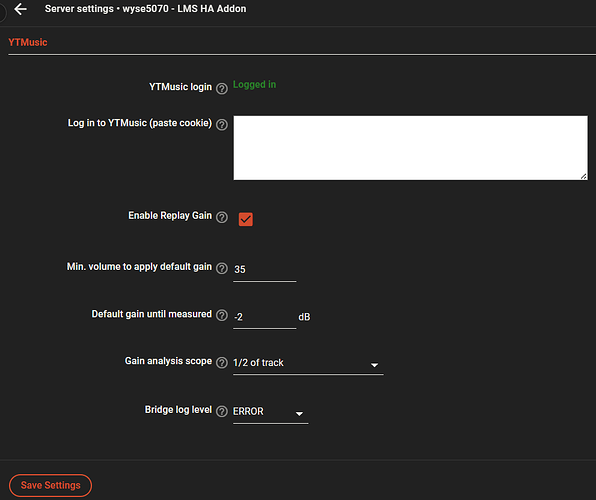Click the YTMusic login label

coord(181,87)
